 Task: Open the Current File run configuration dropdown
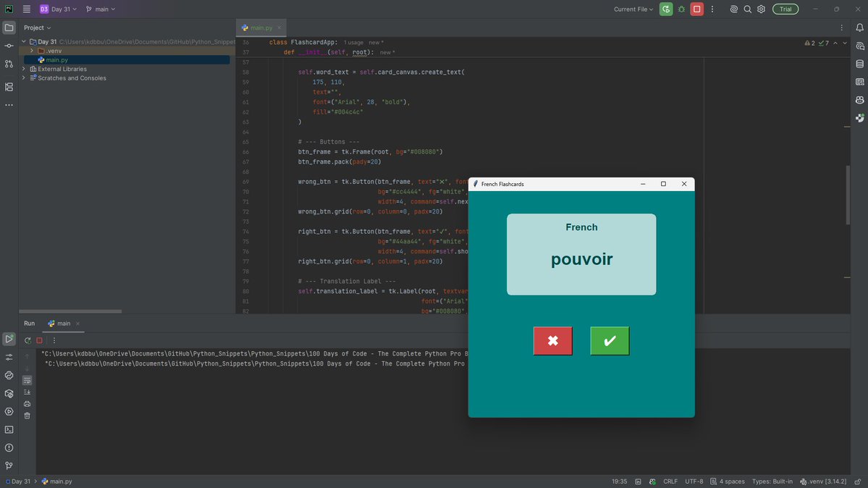(633, 9)
